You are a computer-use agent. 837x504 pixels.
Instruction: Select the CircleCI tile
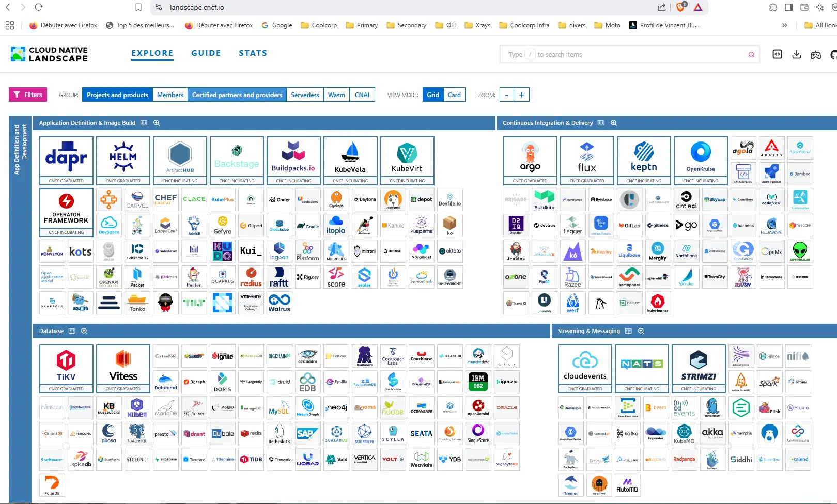(x=686, y=200)
